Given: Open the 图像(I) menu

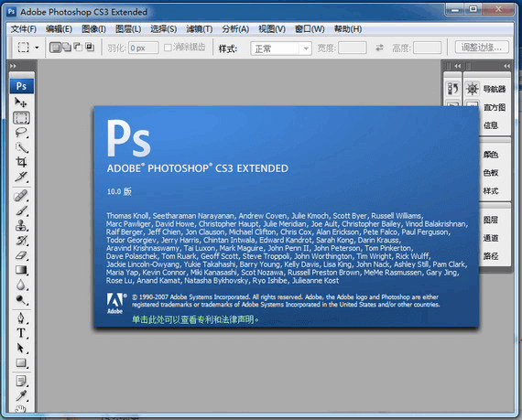Looking at the screenshot, I should click(x=94, y=29).
